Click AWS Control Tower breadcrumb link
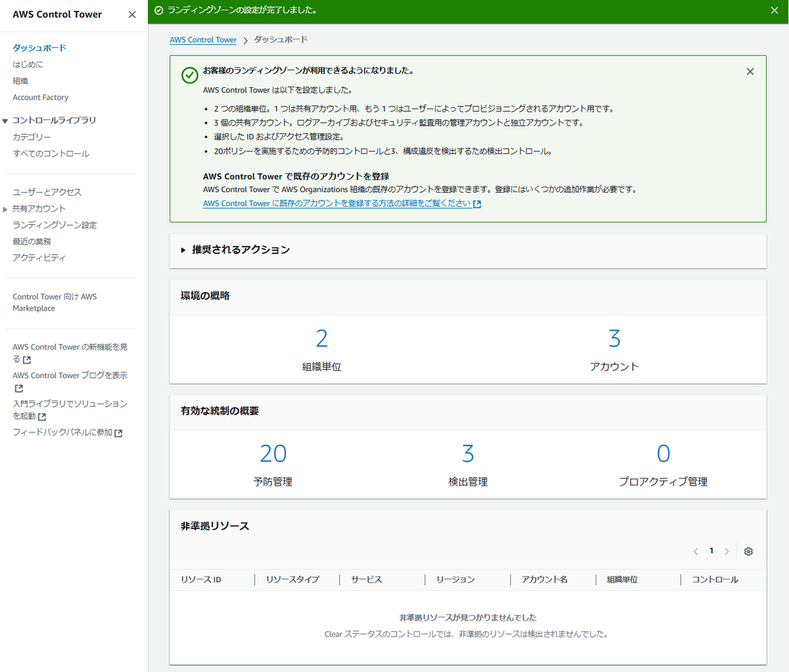Screen dimensions: 789x672 point(203,40)
